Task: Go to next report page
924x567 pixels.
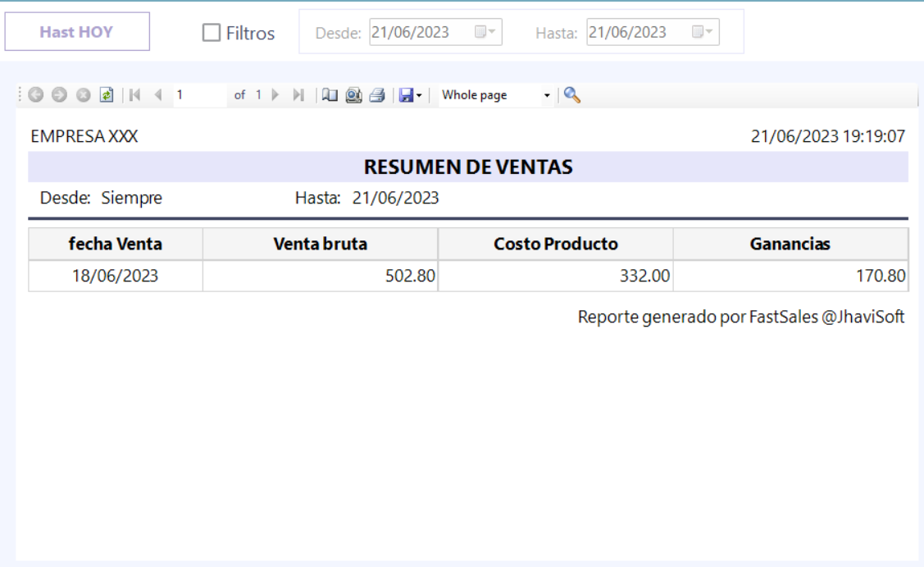Action: 275,95
